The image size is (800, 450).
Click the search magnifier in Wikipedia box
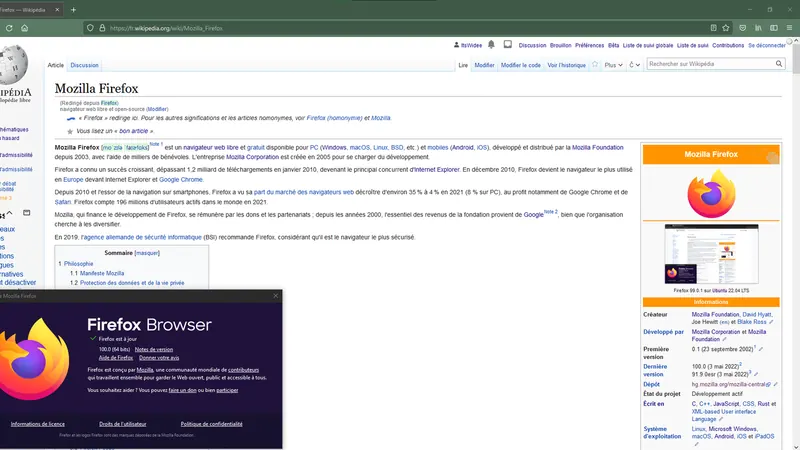[x=779, y=64]
